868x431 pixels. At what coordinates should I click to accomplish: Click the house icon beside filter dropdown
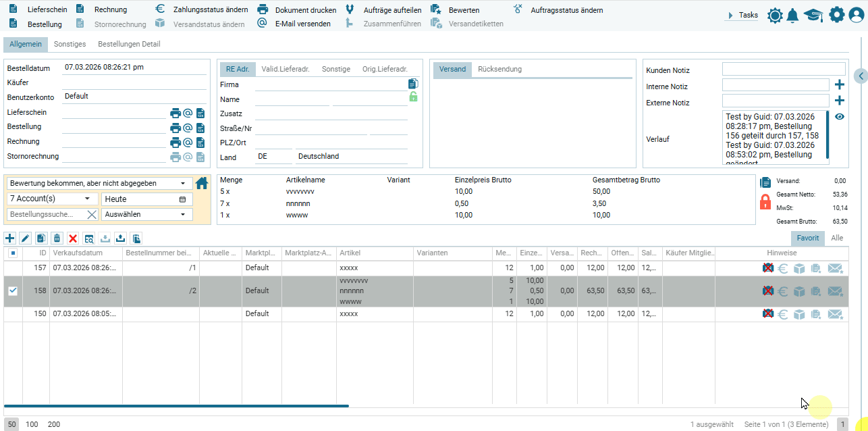(x=202, y=183)
